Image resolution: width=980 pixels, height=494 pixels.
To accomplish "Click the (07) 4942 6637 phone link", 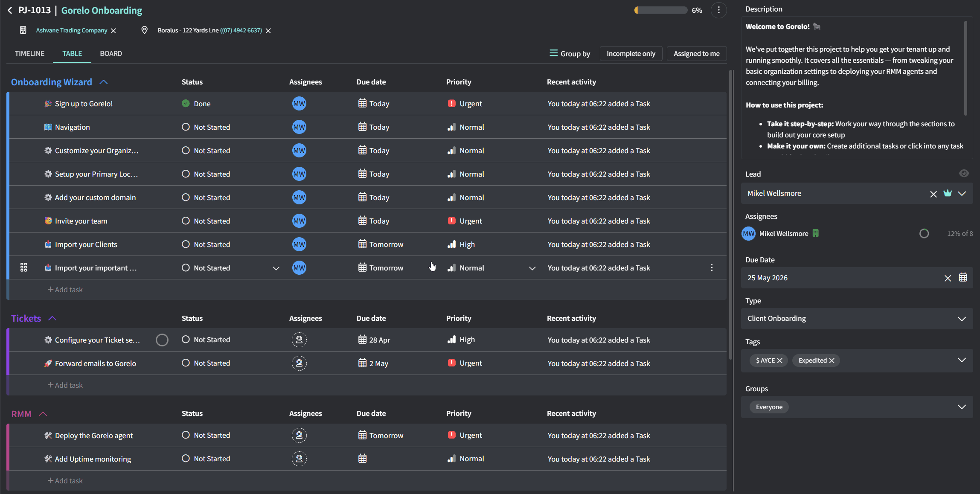I will [x=241, y=30].
